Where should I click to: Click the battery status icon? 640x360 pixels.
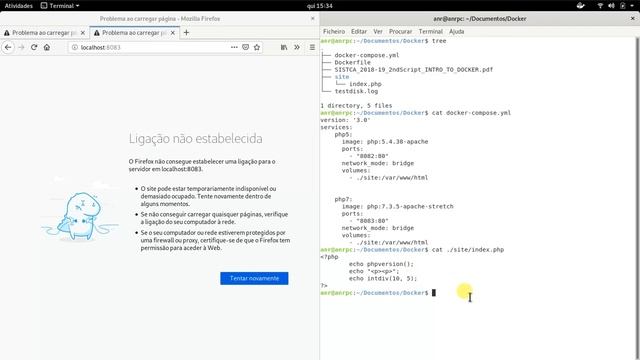tap(622, 6)
